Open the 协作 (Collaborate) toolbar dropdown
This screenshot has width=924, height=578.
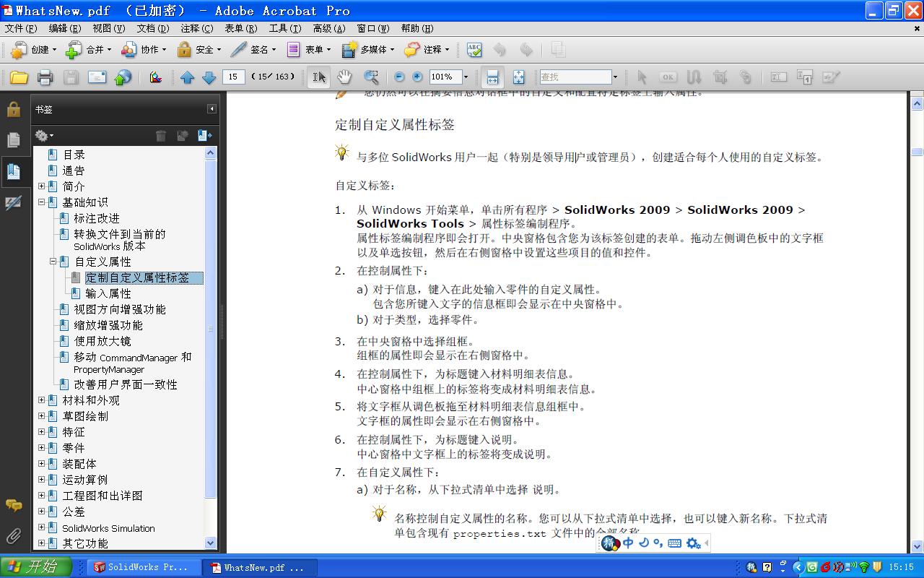(x=144, y=50)
